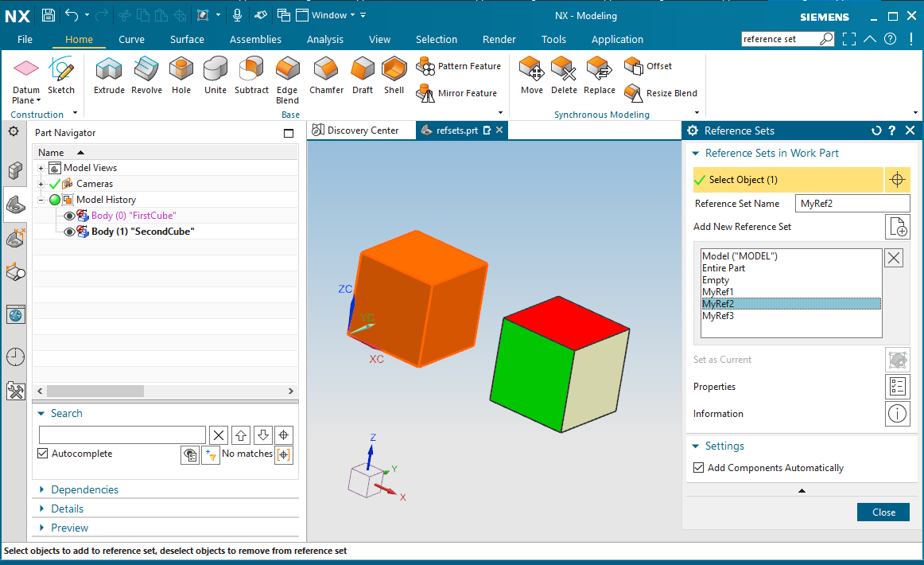The height and width of the screenshot is (565, 924).
Task: Clear the navigator search with X button
Action: pyautogui.click(x=219, y=435)
